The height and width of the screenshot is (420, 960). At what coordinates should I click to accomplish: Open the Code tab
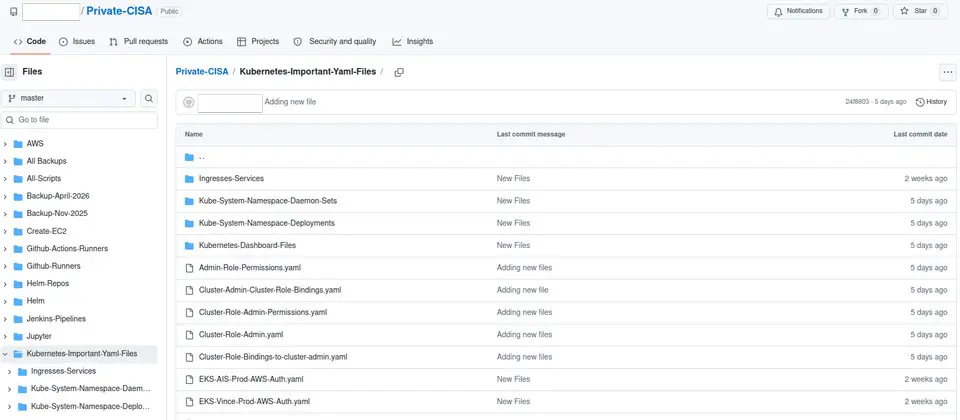pyautogui.click(x=29, y=42)
